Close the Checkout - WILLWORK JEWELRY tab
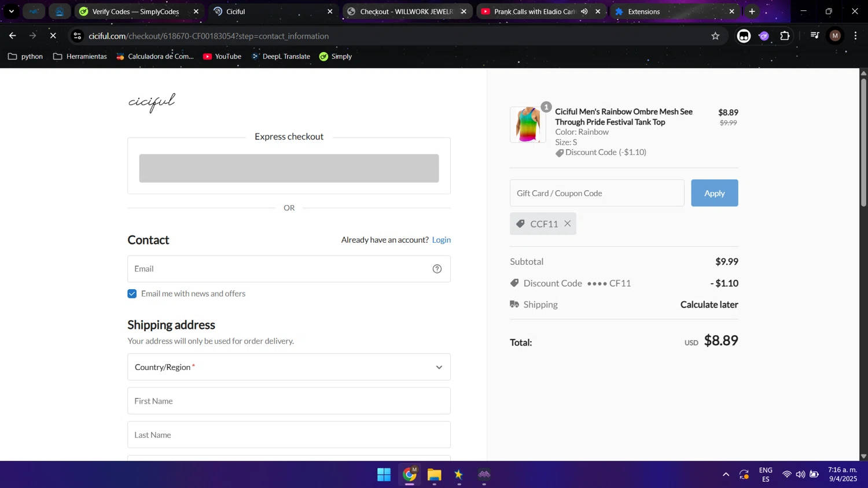868x488 pixels. click(x=464, y=12)
